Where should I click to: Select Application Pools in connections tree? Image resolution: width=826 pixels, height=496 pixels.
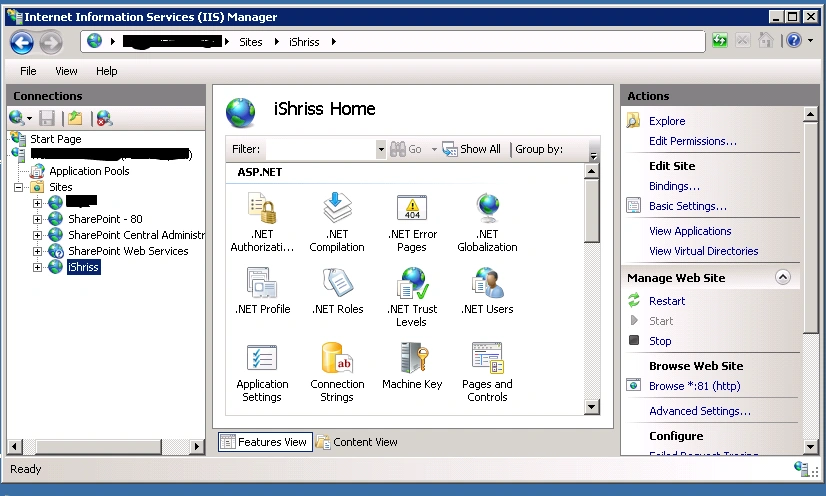point(89,171)
